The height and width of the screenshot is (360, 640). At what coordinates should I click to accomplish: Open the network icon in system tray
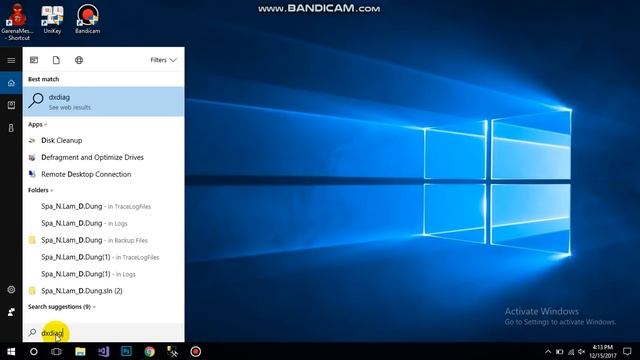pos(571,351)
